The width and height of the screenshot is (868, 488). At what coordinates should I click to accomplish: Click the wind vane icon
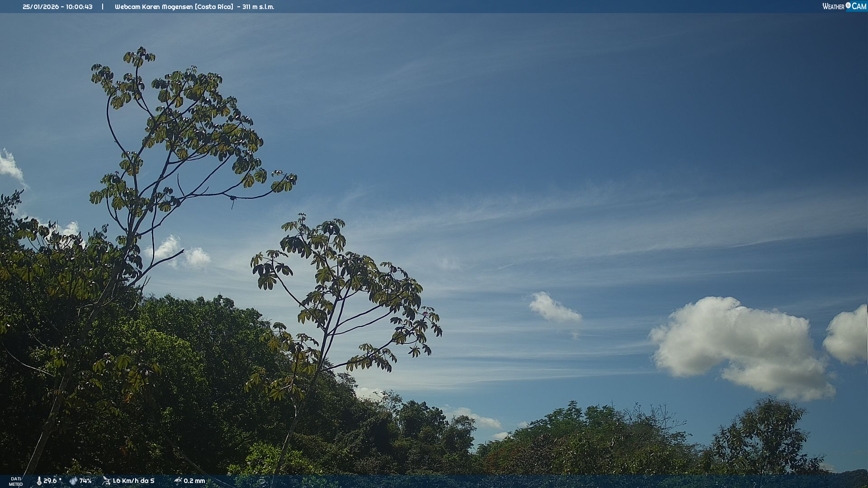point(106,481)
